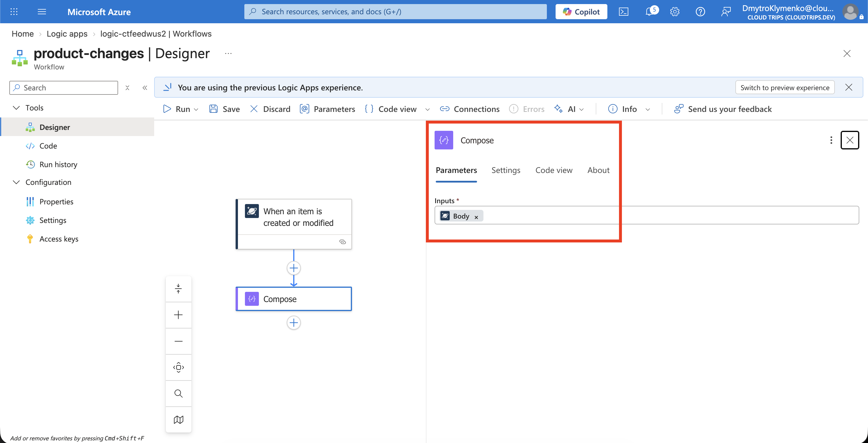
Task: Click the trigger's connection link icon
Action: (x=343, y=242)
